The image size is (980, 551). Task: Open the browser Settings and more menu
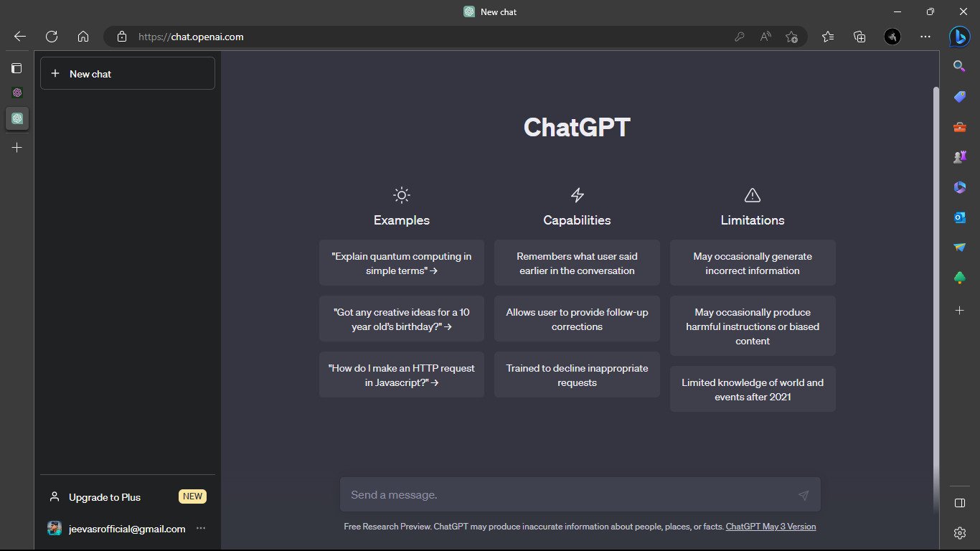tap(925, 37)
